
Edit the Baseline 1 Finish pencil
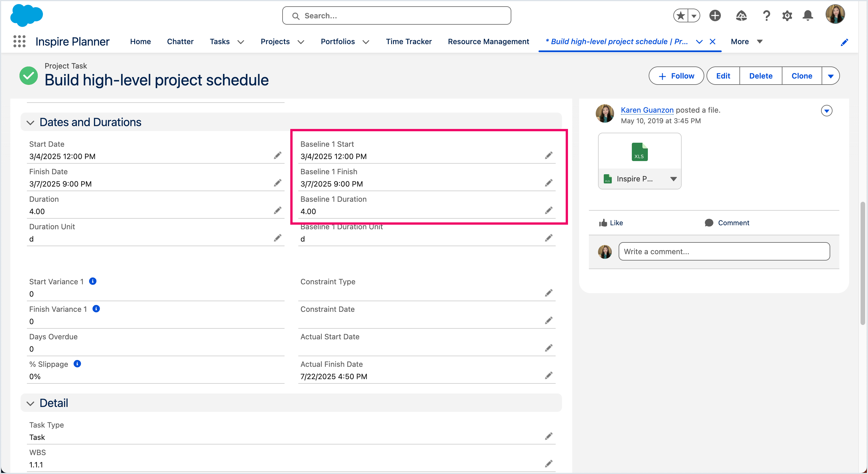(549, 183)
